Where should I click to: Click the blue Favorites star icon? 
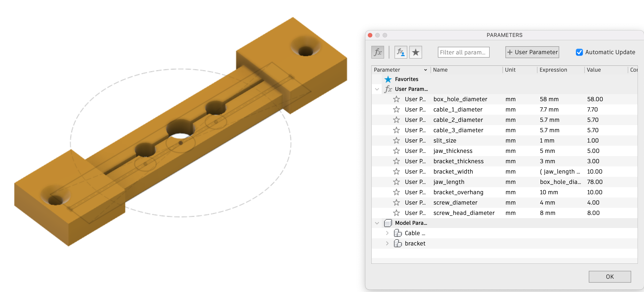click(388, 79)
